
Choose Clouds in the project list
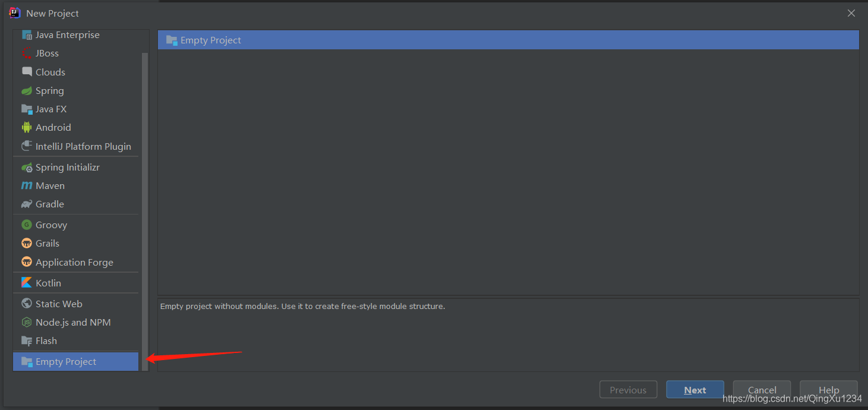pos(76,72)
